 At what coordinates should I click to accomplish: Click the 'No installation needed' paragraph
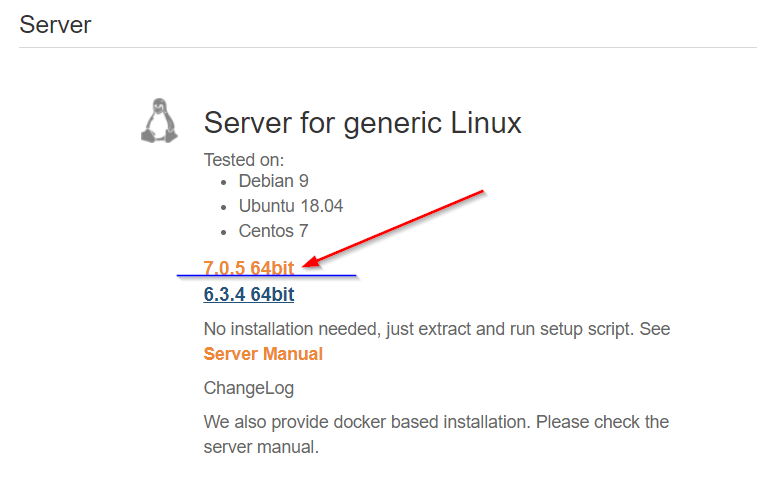(436, 328)
